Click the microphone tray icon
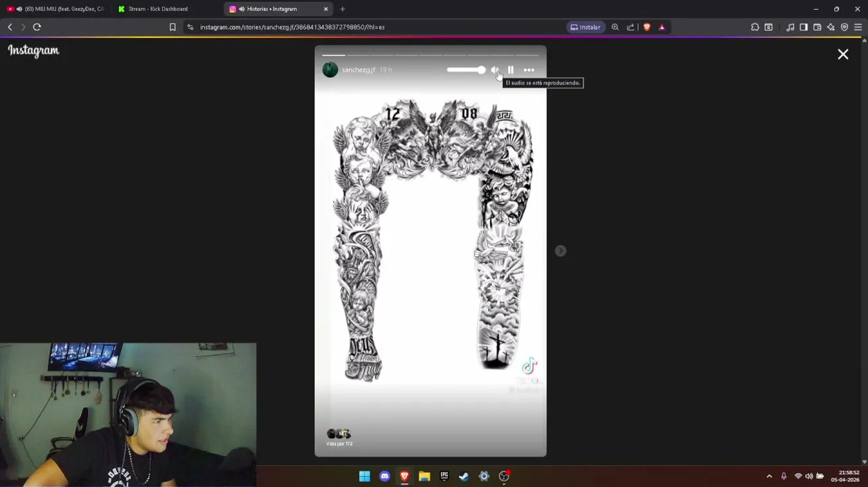 pos(784,476)
